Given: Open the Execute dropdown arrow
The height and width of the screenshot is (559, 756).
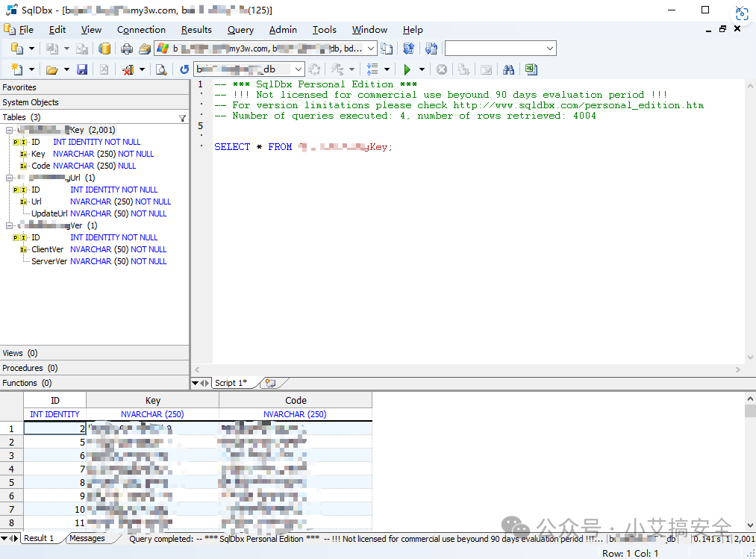Looking at the screenshot, I should coord(422,69).
